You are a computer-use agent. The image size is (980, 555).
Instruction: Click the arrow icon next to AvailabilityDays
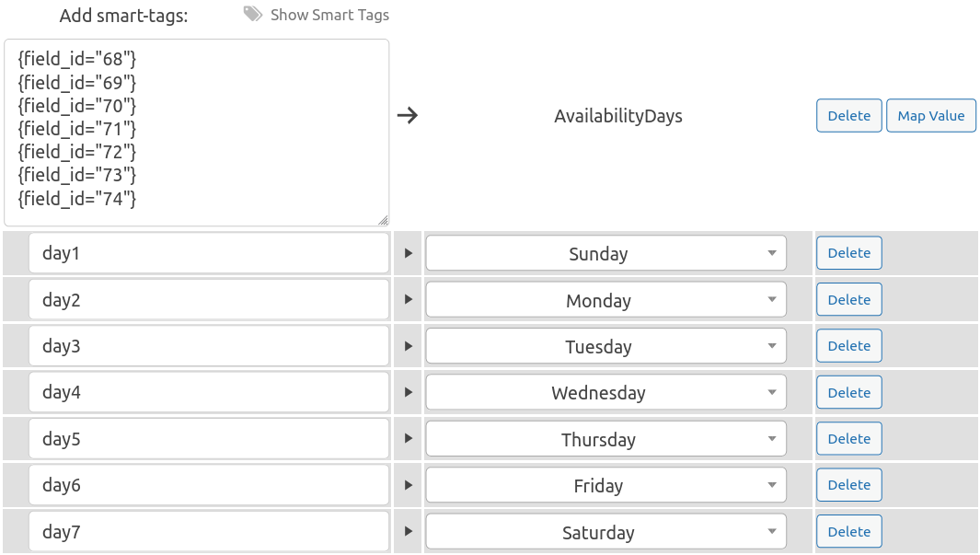coord(407,116)
